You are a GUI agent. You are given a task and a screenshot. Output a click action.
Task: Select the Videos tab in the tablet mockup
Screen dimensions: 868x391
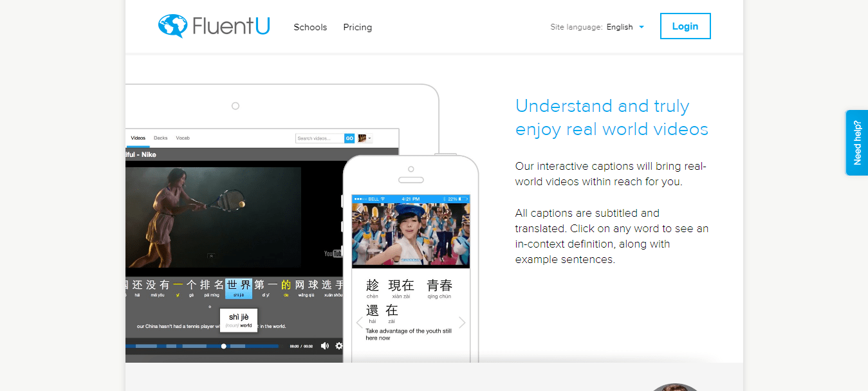138,138
